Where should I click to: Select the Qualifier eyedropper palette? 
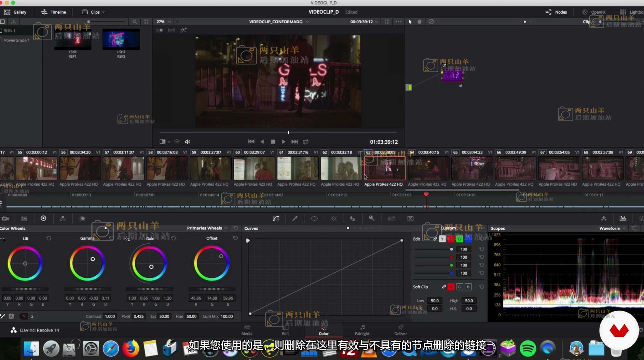[295, 218]
